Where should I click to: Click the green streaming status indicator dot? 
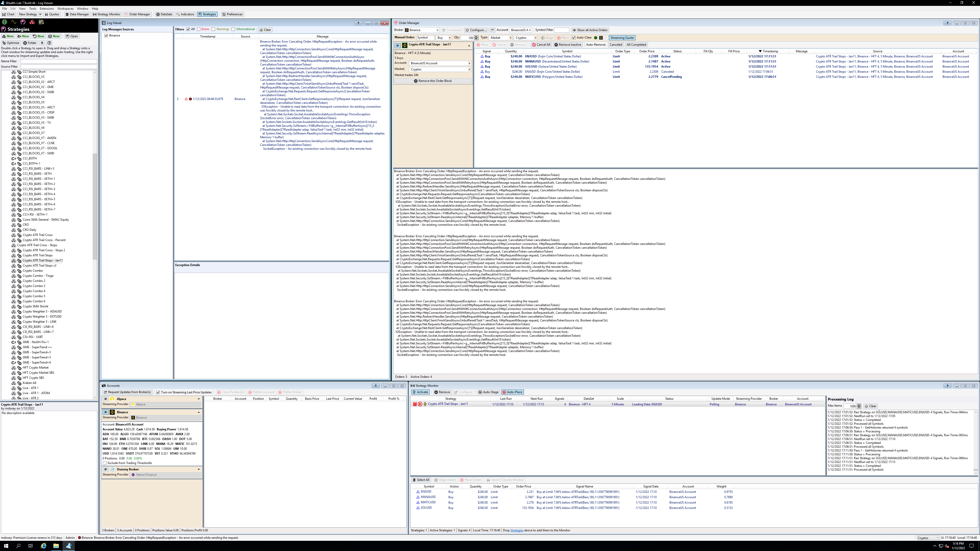point(595,38)
